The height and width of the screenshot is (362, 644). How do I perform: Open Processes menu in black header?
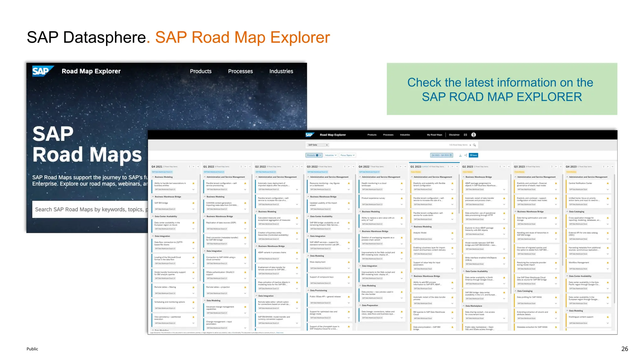(x=388, y=135)
